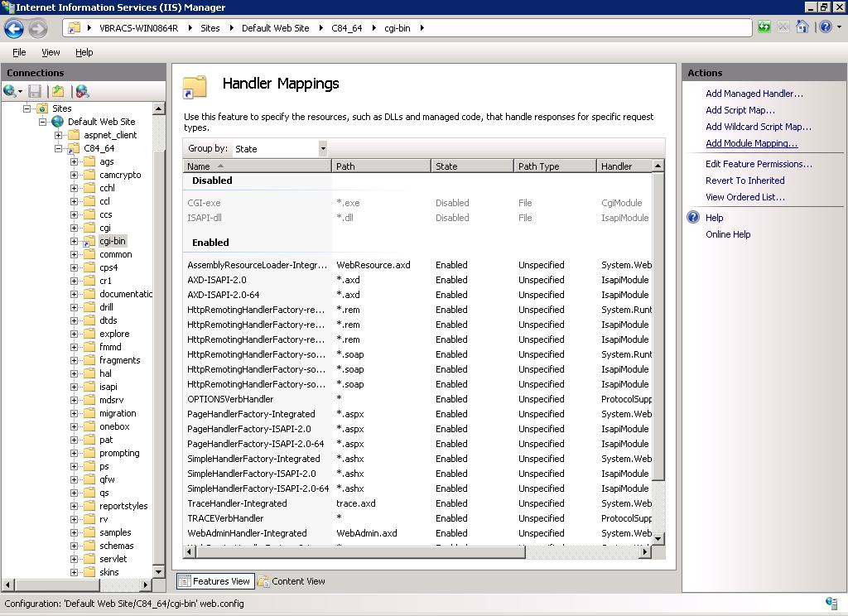
Task: Click the Save connections disk icon
Action: [35, 91]
